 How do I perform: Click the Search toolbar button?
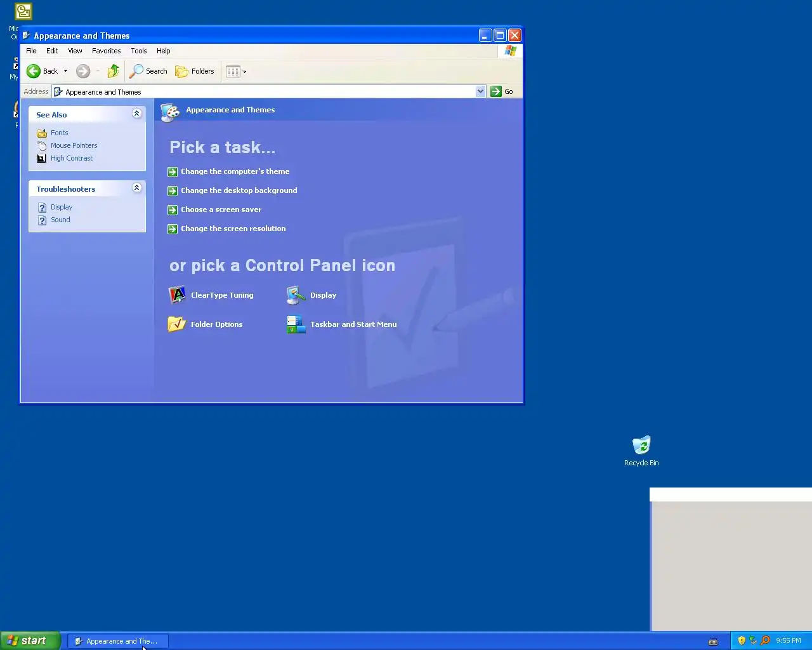click(148, 71)
